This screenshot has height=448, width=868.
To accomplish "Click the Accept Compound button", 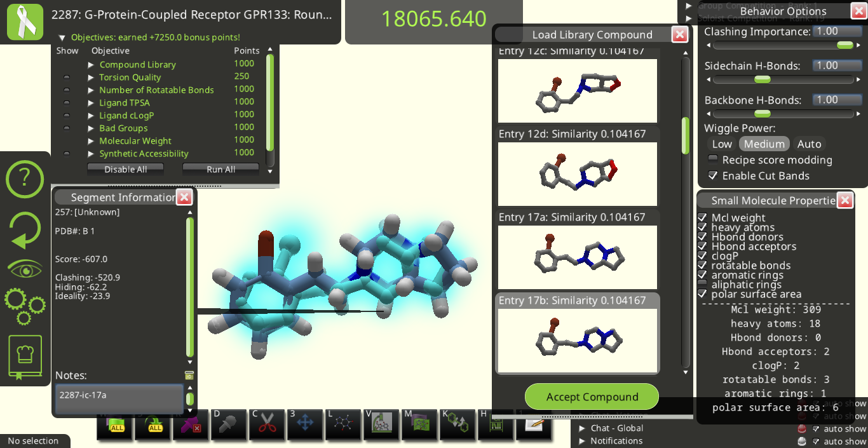I will pos(592,397).
